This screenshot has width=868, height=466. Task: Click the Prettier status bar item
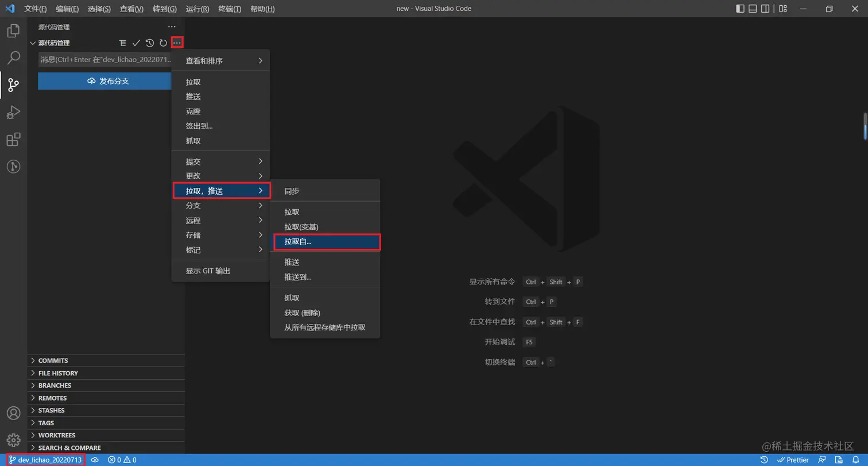[x=793, y=460]
